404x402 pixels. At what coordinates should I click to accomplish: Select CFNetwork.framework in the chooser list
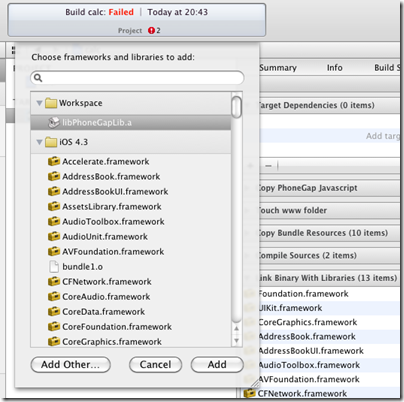(x=131, y=282)
